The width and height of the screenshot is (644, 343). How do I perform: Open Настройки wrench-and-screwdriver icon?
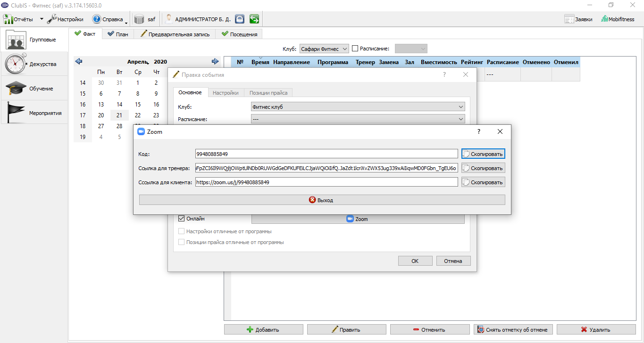click(52, 19)
